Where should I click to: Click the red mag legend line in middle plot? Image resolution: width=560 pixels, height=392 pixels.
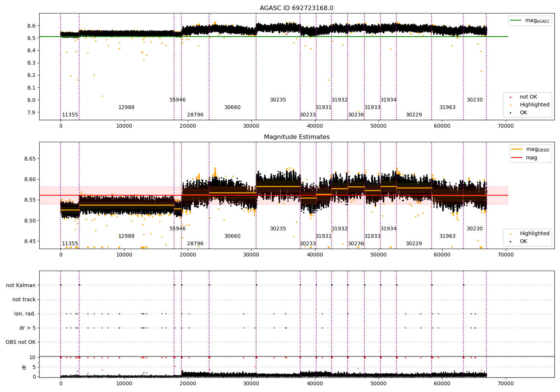click(517, 158)
